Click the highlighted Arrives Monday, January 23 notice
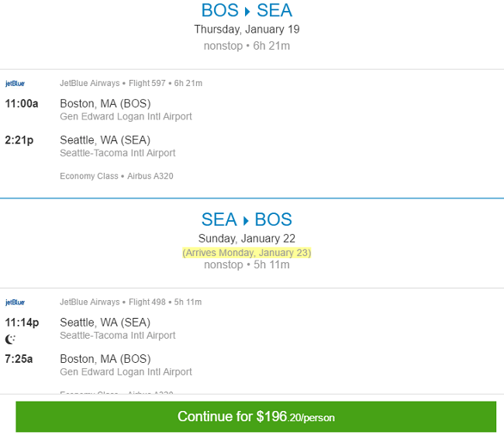504x435 pixels. coord(247,253)
